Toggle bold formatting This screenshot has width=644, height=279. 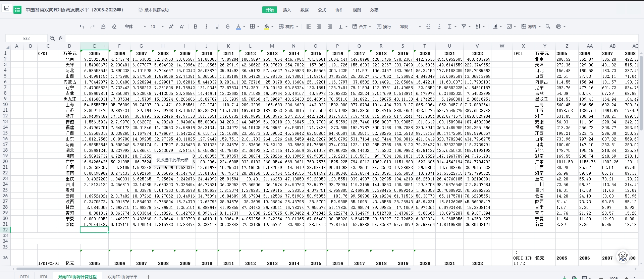(x=196, y=26)
